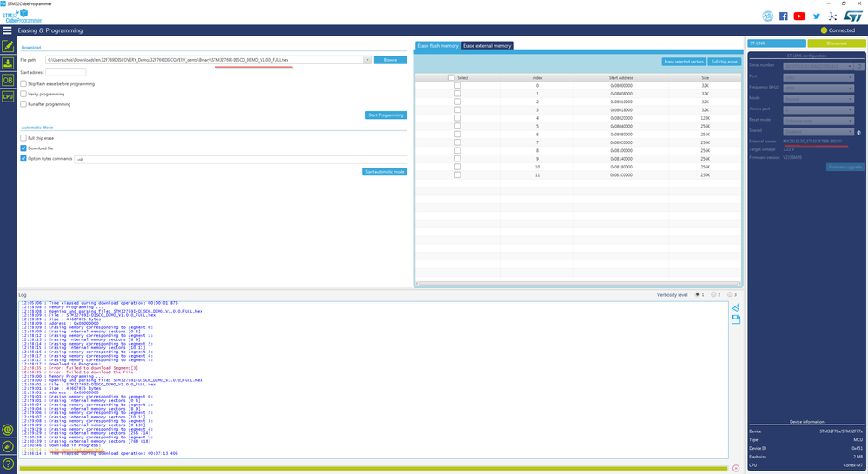The height and width of the screenshot is (474, 868).
Task: Click the Start Address column header
Action: point(620,78)
